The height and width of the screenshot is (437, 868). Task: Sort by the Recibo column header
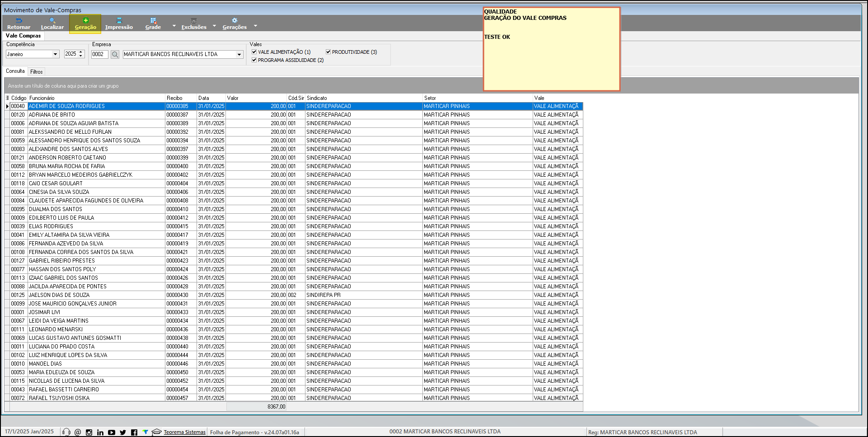[x=181, y=98]
